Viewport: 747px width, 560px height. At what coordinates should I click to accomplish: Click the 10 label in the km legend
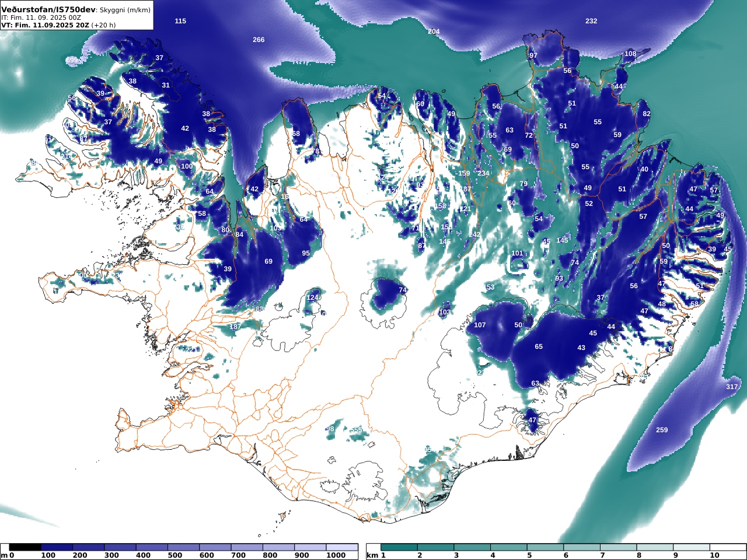pyautogui.click(x=715, y=555)
